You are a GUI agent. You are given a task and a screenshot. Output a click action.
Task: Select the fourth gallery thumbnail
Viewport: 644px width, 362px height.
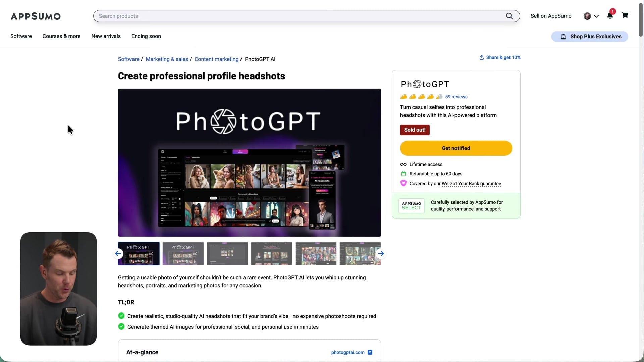(272, 254)
